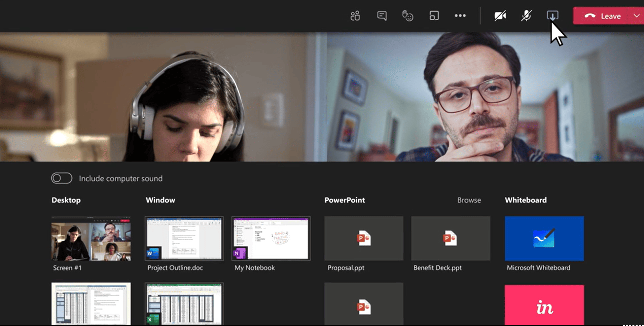The width and height of the screenshot is (644, 326).
Task: Expand the Leave button dropdown arrow
Action: (x=636, y=16)
